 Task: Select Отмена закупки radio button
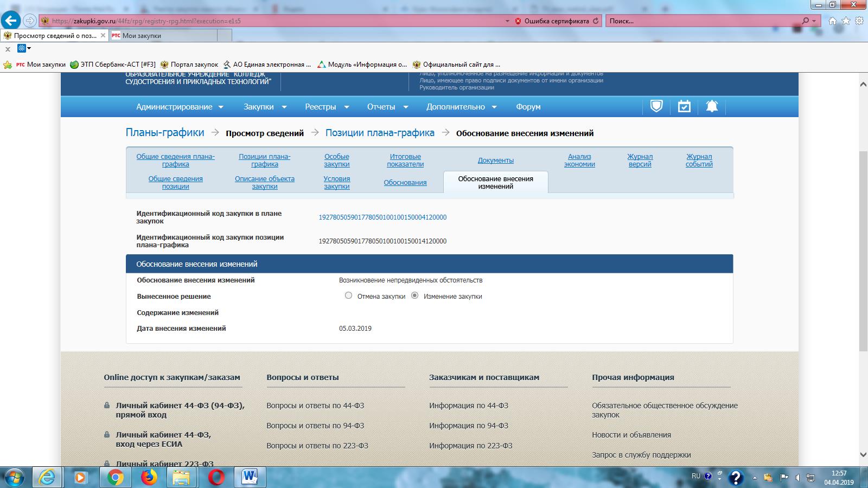coord(348,296)
